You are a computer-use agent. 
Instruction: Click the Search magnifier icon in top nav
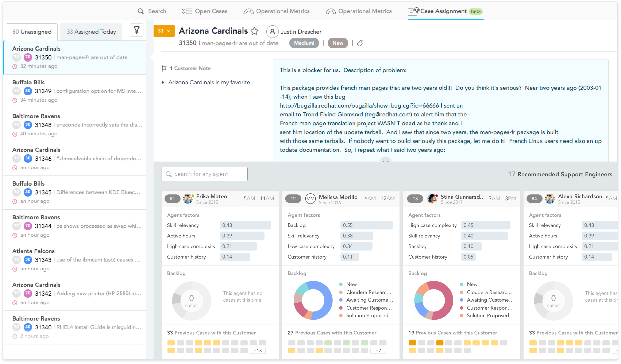click(x=141, y=11)
